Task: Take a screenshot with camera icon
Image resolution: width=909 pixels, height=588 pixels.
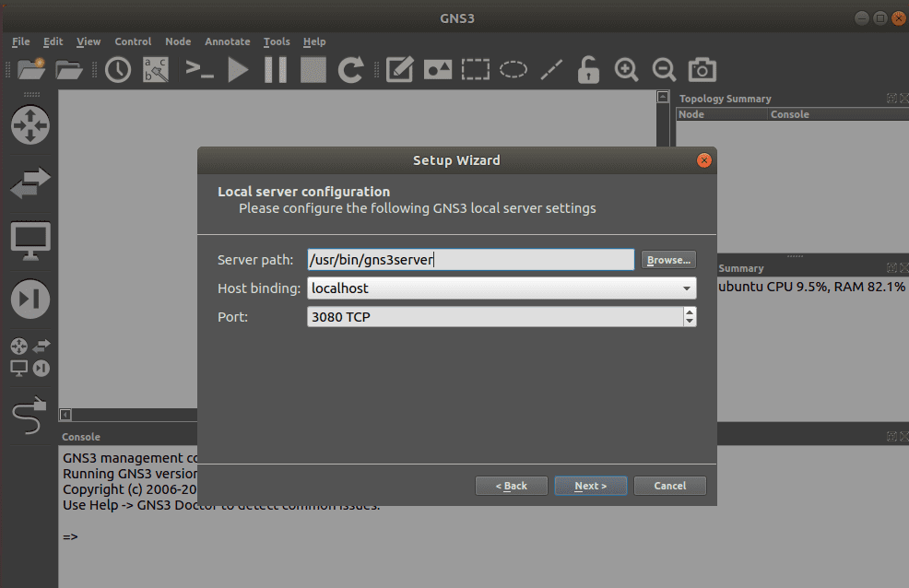Action: point(702,70)
